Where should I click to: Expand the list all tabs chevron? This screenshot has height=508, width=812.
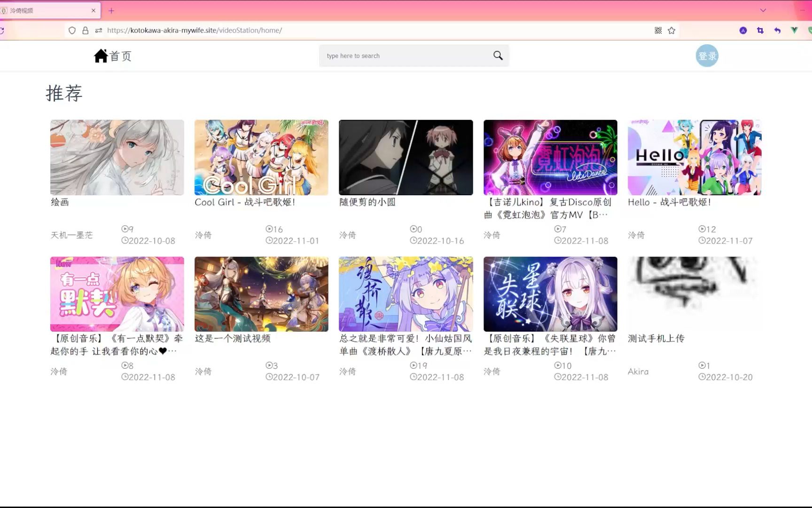[x=763, y=10]
